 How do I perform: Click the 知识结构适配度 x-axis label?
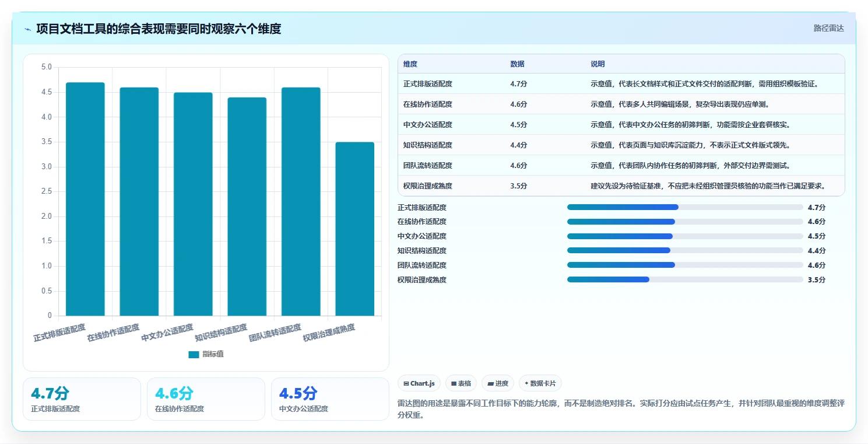(x=221, y=333)
